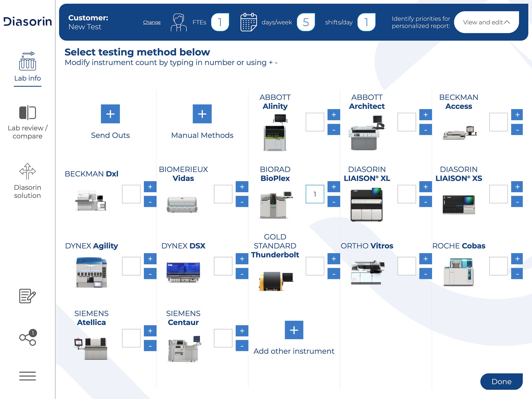This screenshot has height=399, width=532.
Task: Open the hamburger menu in sidebar
Action: 27,376
